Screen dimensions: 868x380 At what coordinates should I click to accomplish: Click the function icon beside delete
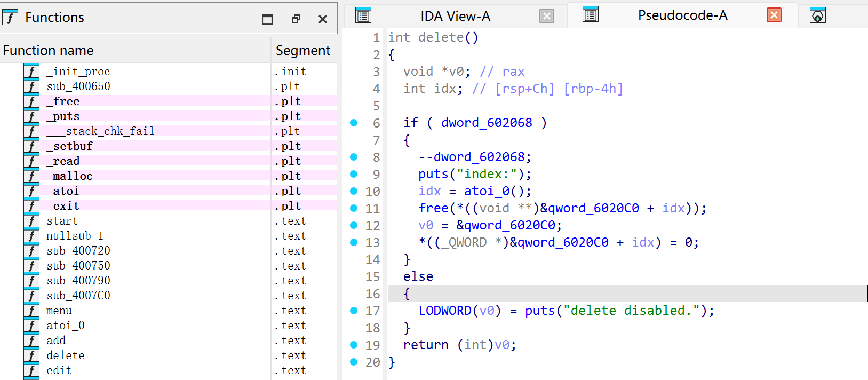[31, 355]
